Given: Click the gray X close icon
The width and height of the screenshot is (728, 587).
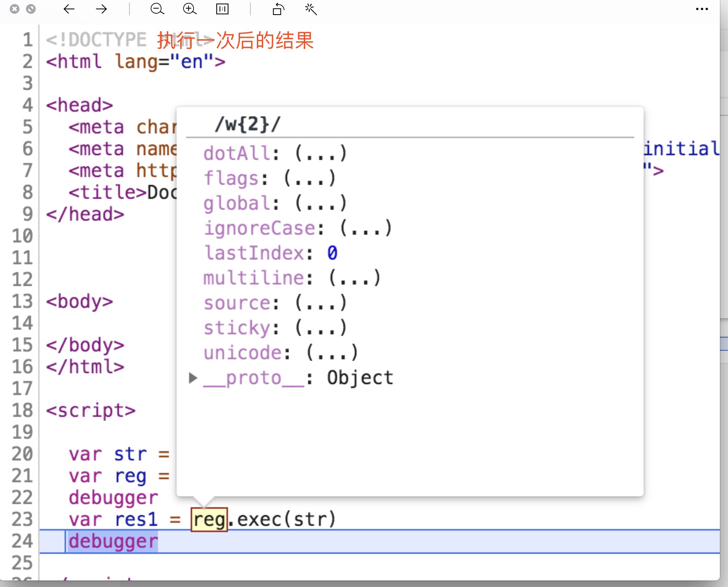Looking at the screenshot, I should (15, 9).
